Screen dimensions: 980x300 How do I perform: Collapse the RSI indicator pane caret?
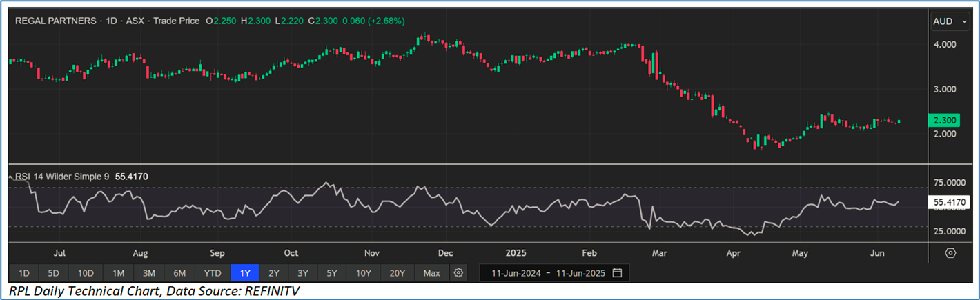pyautogui.click(x=11, y=177)
